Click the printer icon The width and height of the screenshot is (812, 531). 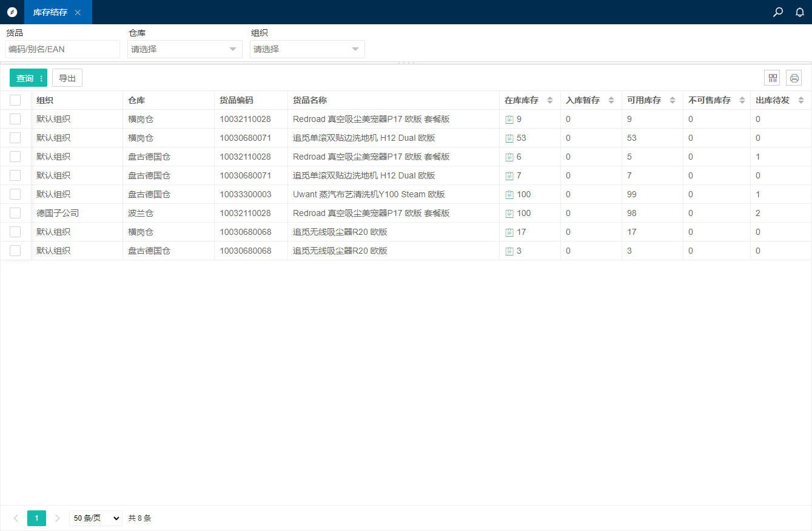coord(794,78)
